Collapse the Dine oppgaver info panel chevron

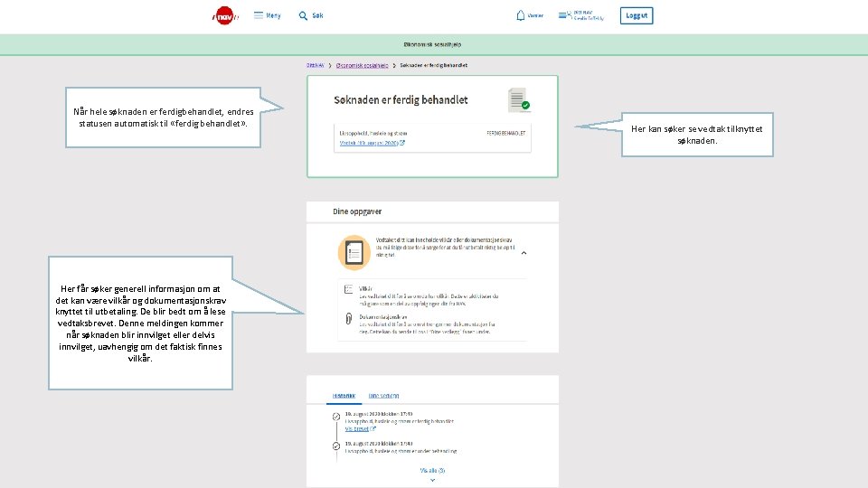[x=524, y=253]
